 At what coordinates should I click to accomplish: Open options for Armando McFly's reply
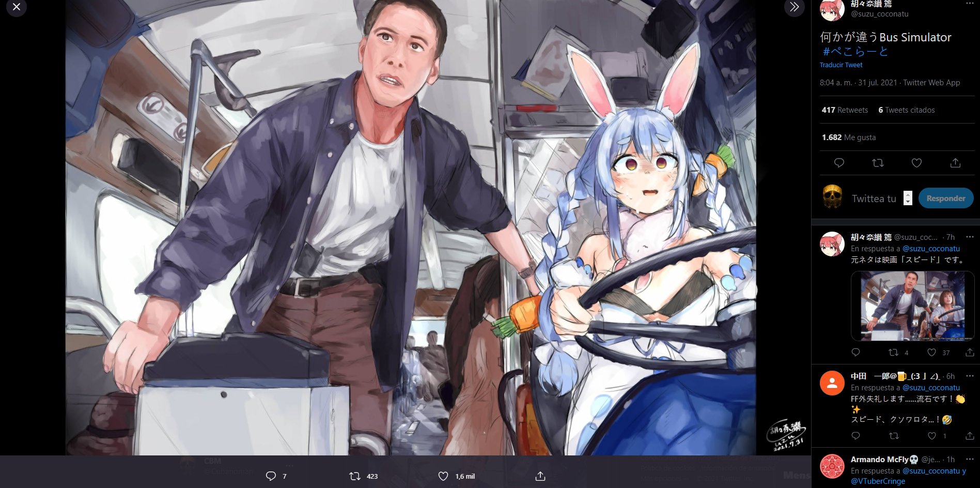tap(970, 459)
